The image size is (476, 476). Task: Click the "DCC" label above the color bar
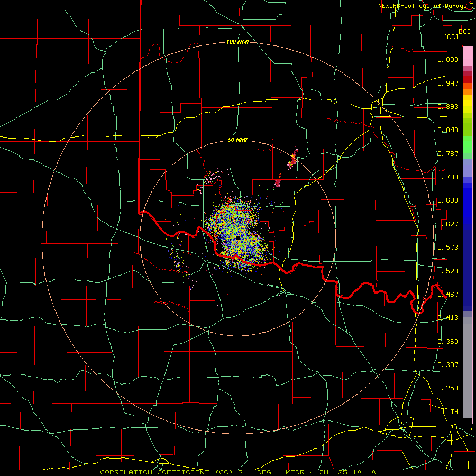click(464, 32)
